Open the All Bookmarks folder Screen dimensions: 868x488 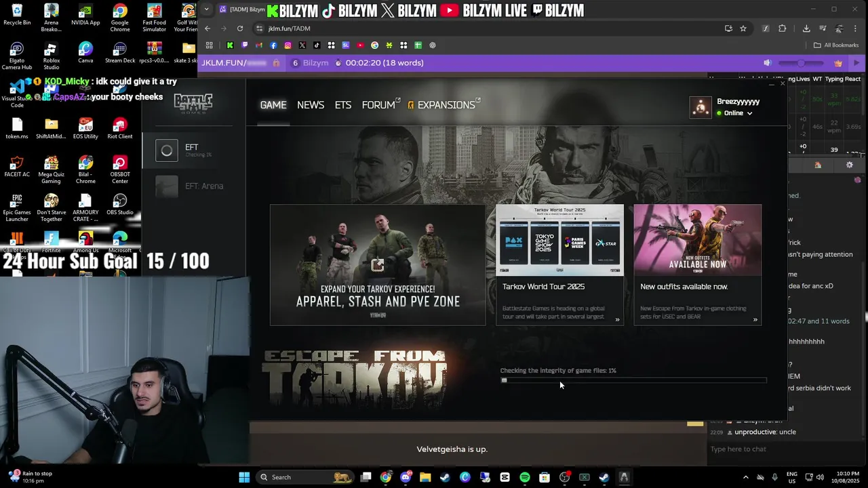(x=836, y=45)
